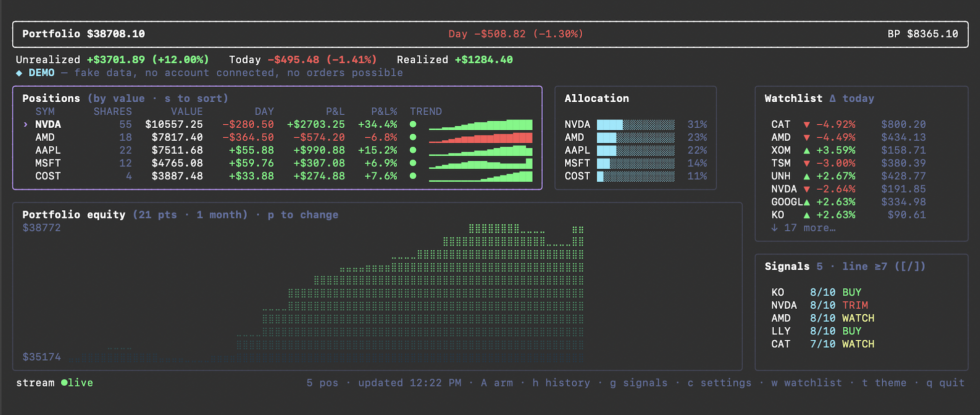The image size is (980, 415).
Task: Click the '$800.20' CAT price in Watchlist
Action: [x=903, y=124]
